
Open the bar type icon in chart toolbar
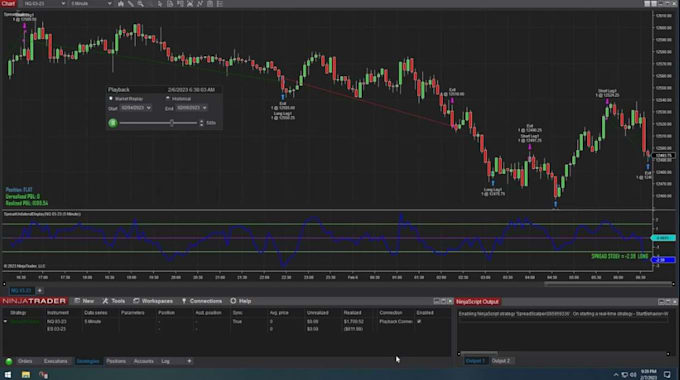(x=121, y=3)
